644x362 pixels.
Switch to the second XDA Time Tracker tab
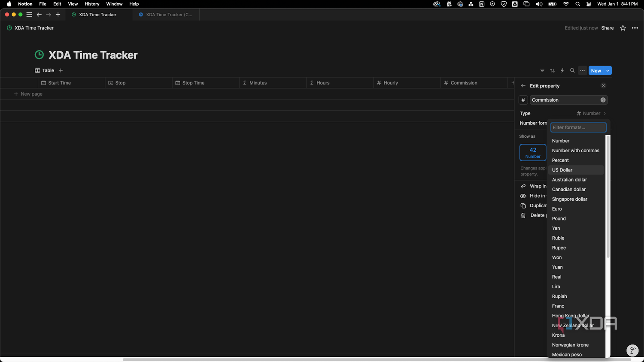[x=165, y=15]
